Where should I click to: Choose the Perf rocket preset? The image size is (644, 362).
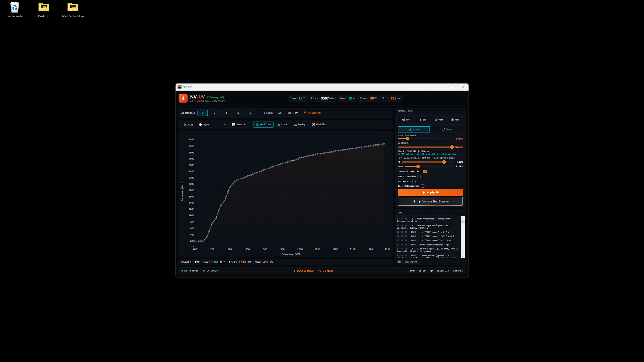[439, 120]
